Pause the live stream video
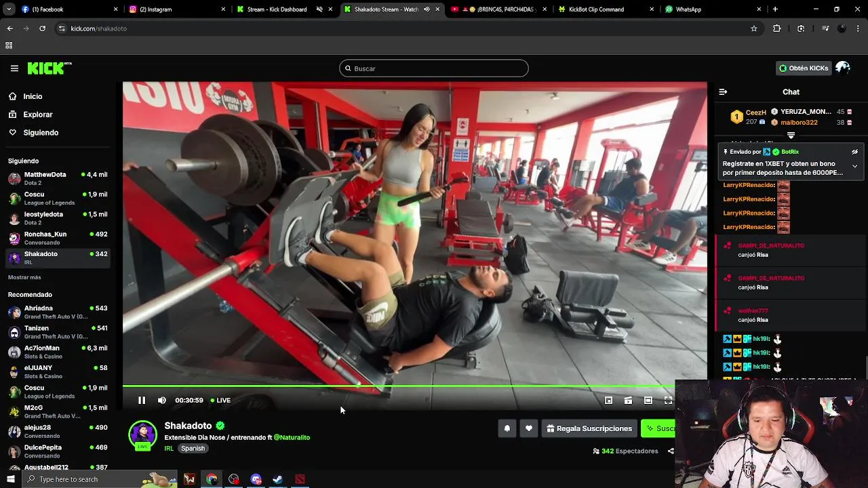Viewport: 868px width, 488px height. point(142,401)
